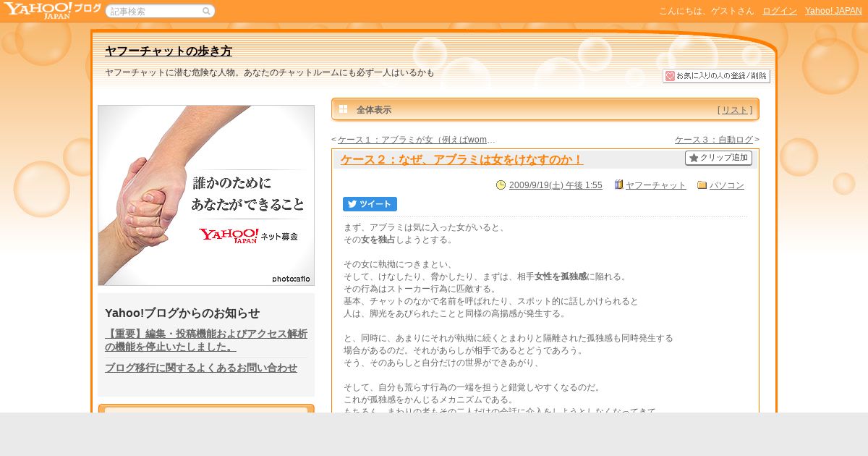
Task: Open blog title ヤフーチャットの歩き方
Action: click(x=169, y=51)
